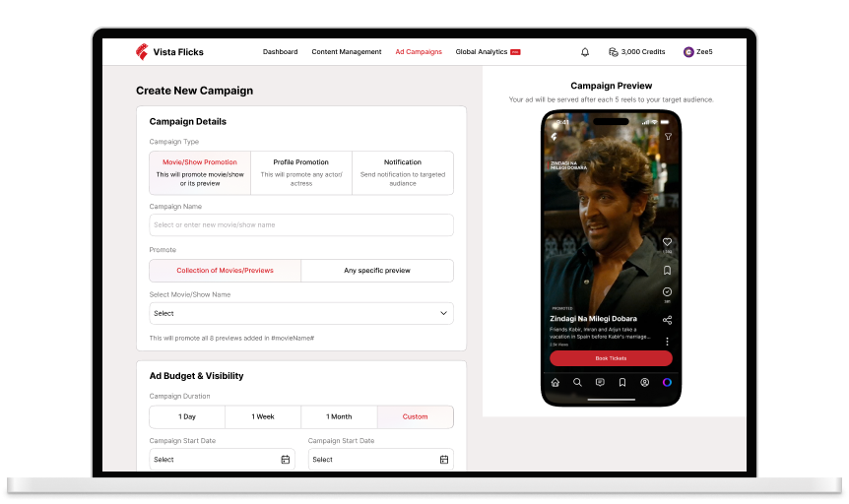Open calendar picker for second date field
Screen dimensions: 849x504
pyautogui.click(x=444, y=460)
